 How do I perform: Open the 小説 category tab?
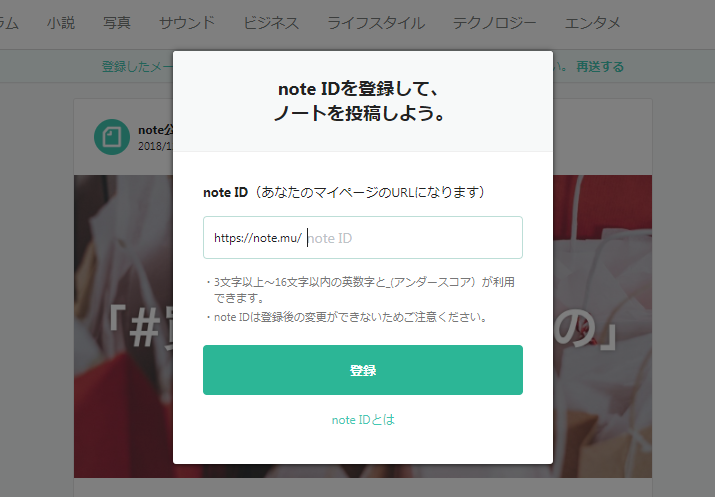(61, 23)
